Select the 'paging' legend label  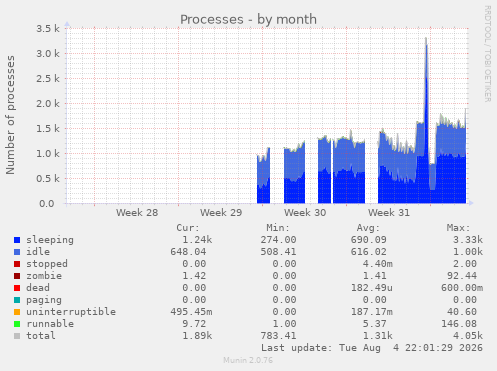pos(44,300)
